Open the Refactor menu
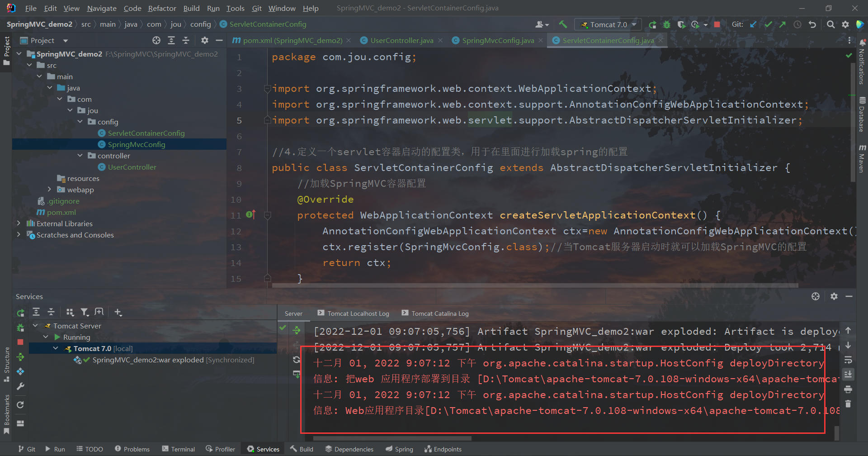The width and height of the screenshot is (868, 456). [162, 8]
